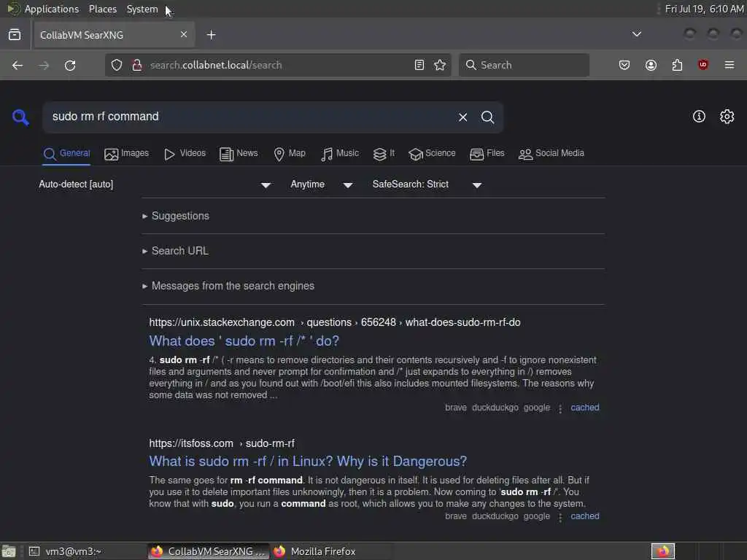747x560 pixels.
Task: Expand the Search URL section
Action: pyautogui.click(x=175, y=251)
